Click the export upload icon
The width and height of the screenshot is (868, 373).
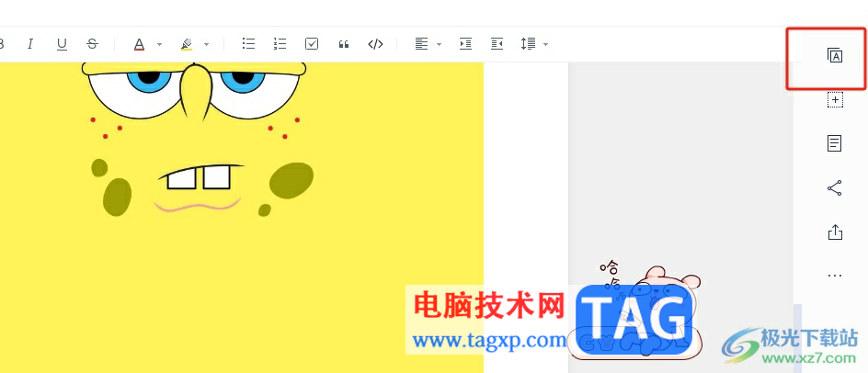835,232
